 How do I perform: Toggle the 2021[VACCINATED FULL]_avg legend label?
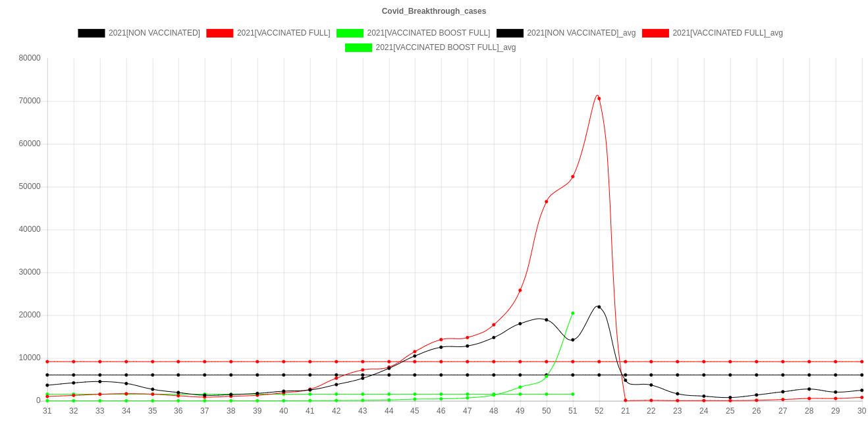[727, 33]
